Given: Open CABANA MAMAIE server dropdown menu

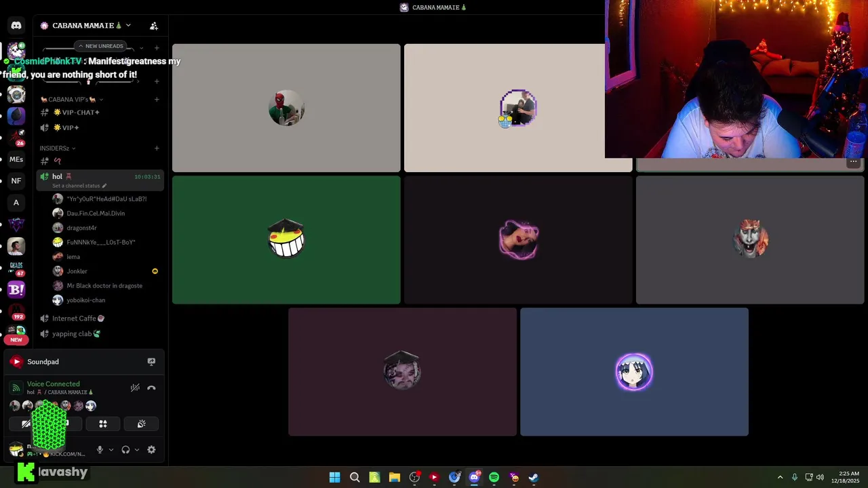Looking at the screenshot, I should (91, 26).
